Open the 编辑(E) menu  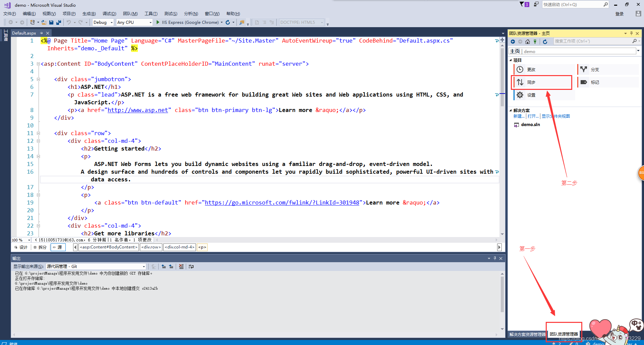pyautogui.click(x=29, y=14)
